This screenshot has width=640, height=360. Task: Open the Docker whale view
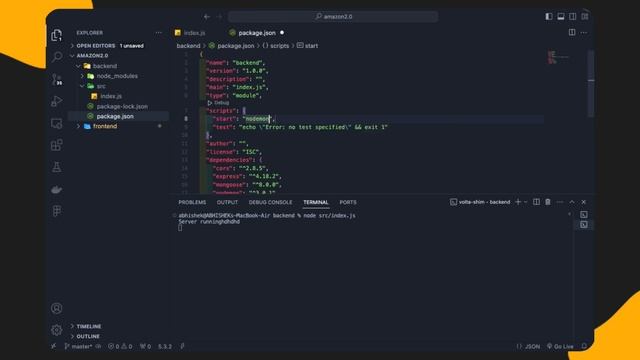57,189
